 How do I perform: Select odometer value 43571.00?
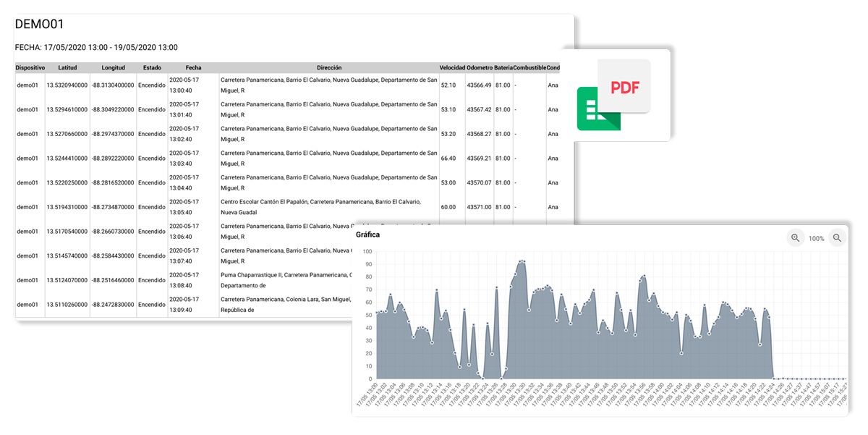point(479,207)
